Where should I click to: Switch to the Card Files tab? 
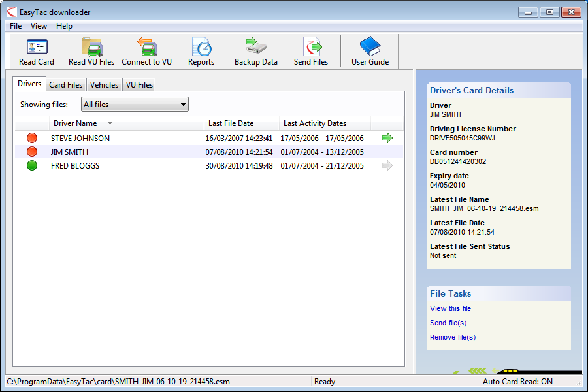[x=65, y=85]
